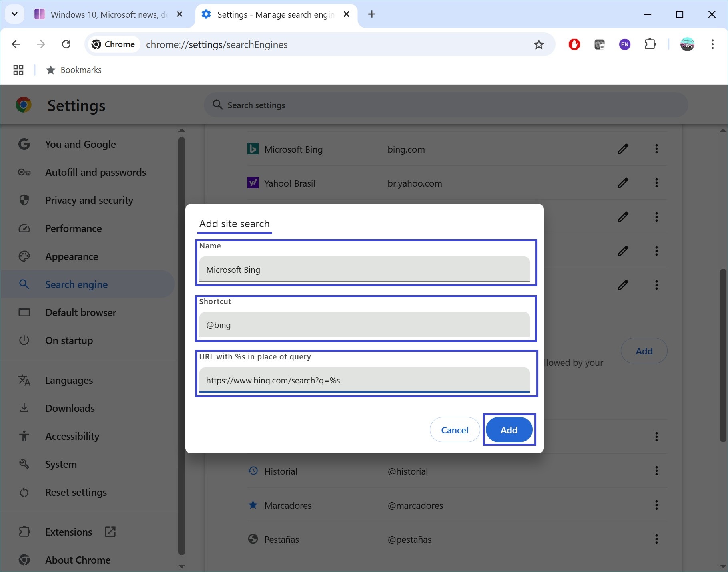Viewport: 728px width, 572px height.
Task: Cancel the Add site search dialog
Action: (455, 430)
